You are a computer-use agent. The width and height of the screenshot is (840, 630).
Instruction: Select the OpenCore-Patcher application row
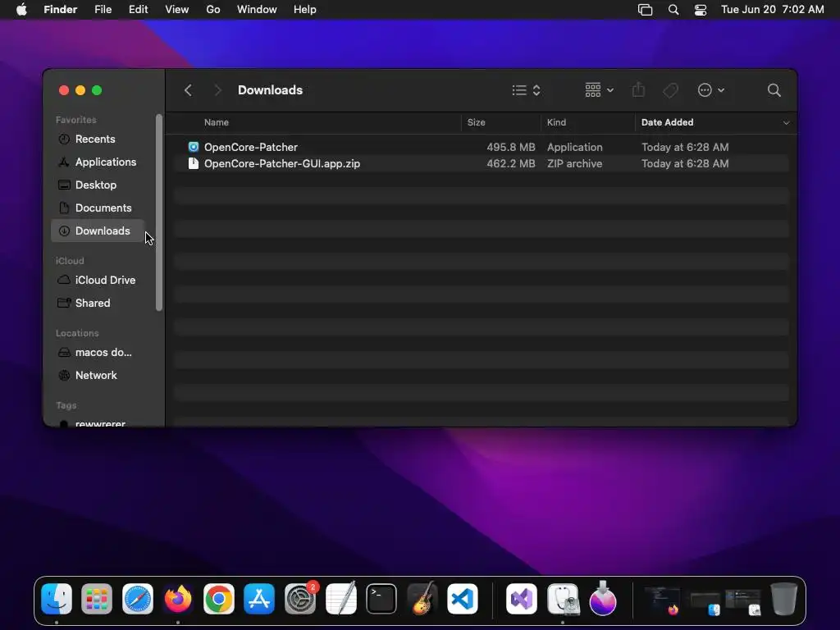point(482,147)
